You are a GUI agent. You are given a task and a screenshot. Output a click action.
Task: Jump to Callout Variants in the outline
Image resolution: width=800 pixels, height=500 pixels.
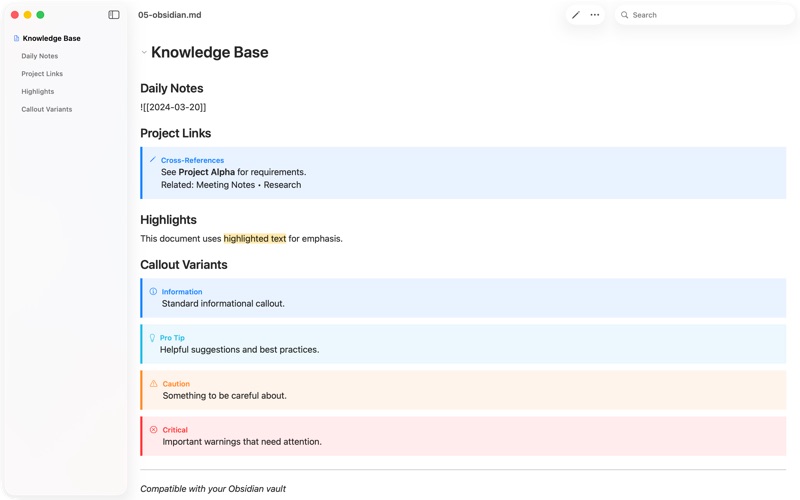[46, 109]
